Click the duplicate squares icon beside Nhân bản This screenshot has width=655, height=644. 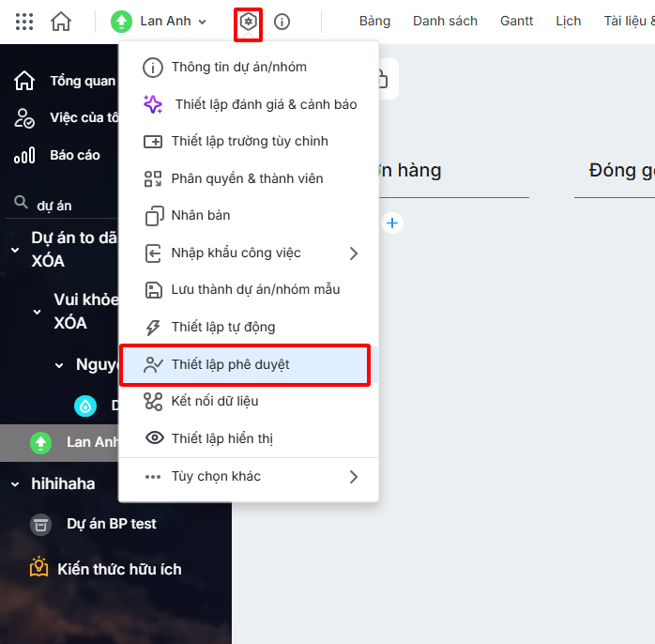coord(154,216)
